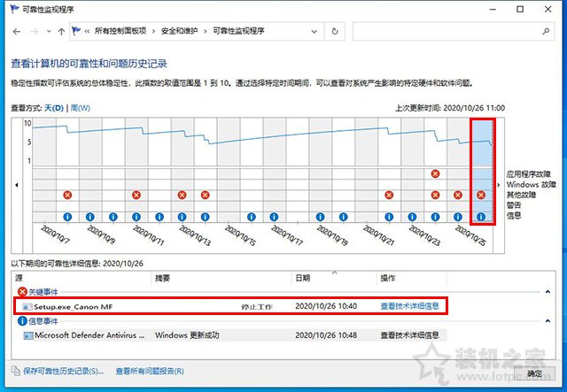The height and width of the screenshot is (392, 567).
Task: Click the info icon on 2020/10/20
Action: (x=343, y=217)
